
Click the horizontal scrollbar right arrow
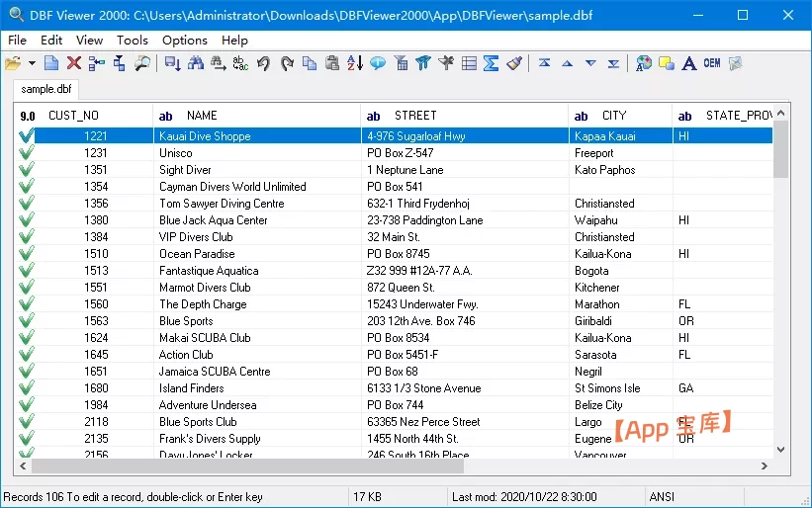pyautogui.click(x=764, y=466)
